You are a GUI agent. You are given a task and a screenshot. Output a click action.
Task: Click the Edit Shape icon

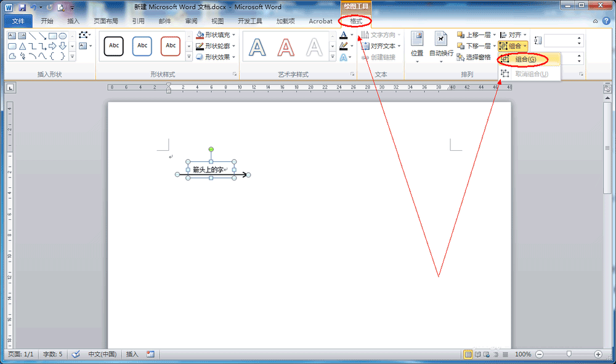(84, 35)
